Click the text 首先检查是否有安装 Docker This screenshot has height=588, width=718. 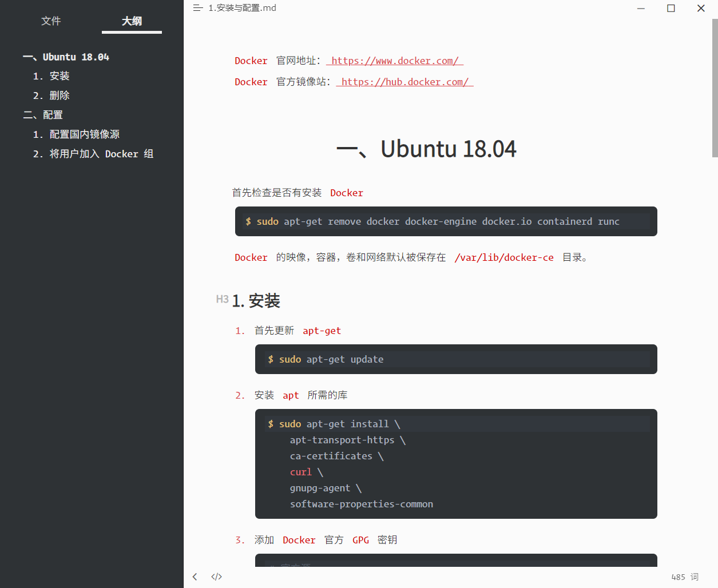297,193
